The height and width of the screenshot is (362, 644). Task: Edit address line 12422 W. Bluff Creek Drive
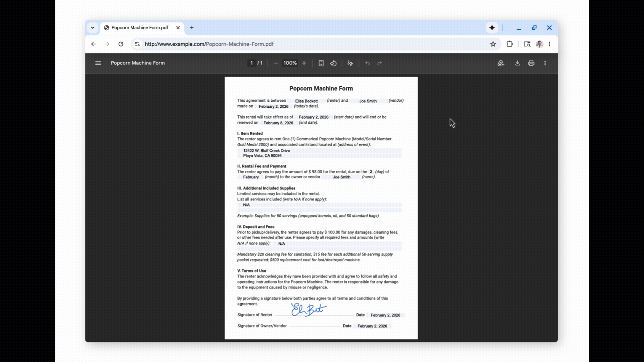pos(320,151)
